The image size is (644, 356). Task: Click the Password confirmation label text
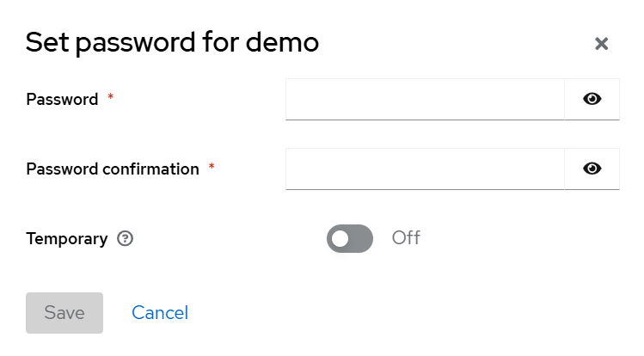pos(113,169)
